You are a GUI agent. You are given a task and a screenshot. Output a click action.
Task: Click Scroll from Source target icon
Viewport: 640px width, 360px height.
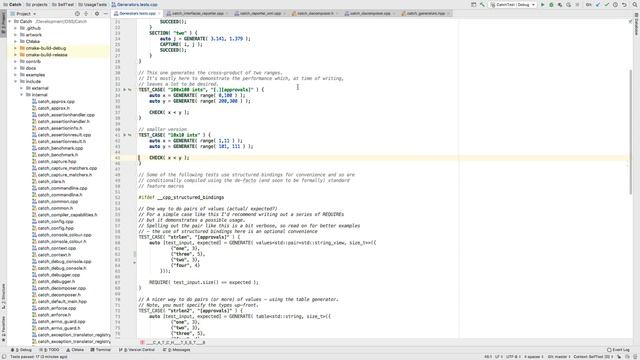(77, 13)
